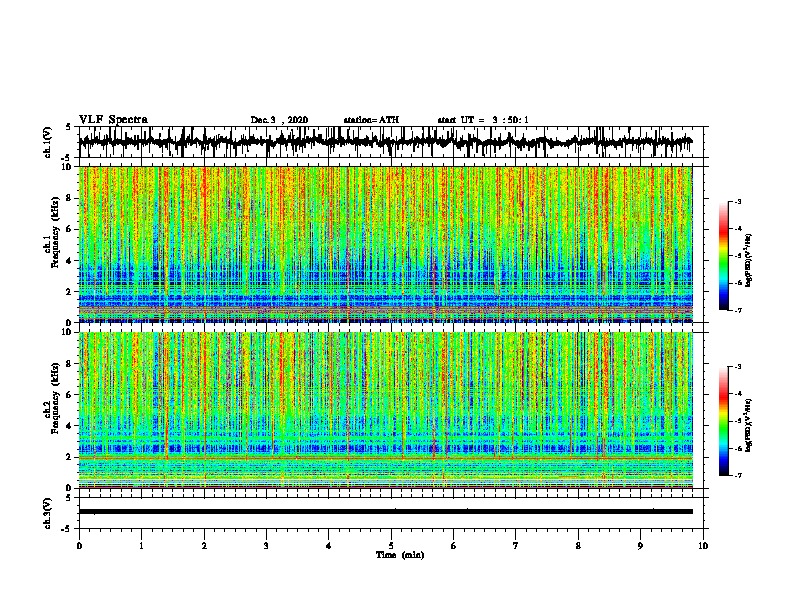Click the ch.1(V) axis label
Screen dimensions: 792x612
coord(48,142)
